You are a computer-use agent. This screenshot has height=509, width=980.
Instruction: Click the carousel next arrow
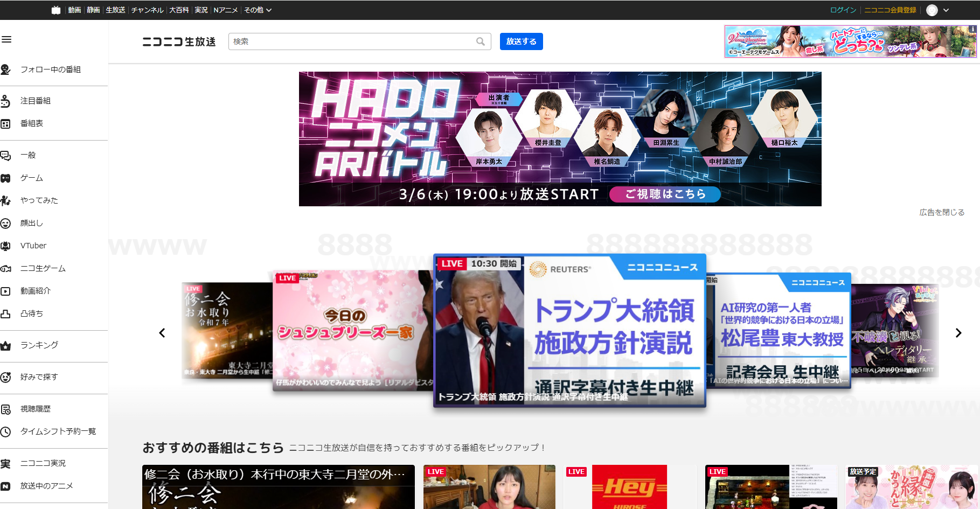pyautogui.click(x=957, y=333)
